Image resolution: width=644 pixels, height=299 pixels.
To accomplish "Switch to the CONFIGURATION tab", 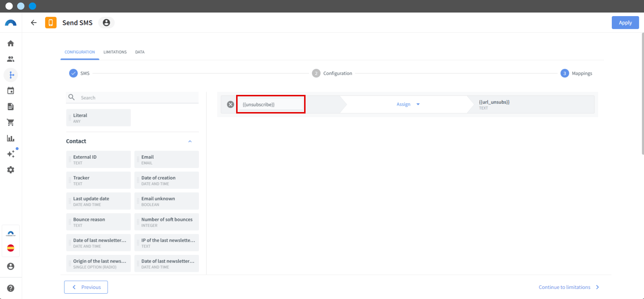I will click(80, 52).
